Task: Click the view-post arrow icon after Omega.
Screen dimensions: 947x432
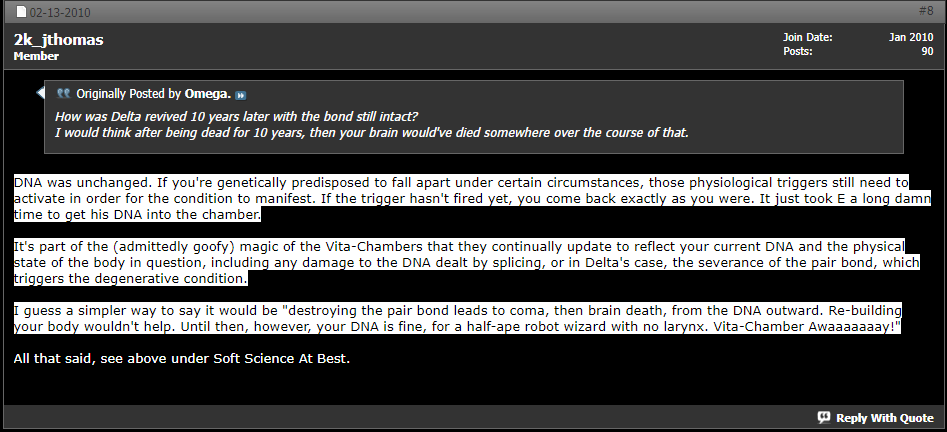Action: click(240, 95)
